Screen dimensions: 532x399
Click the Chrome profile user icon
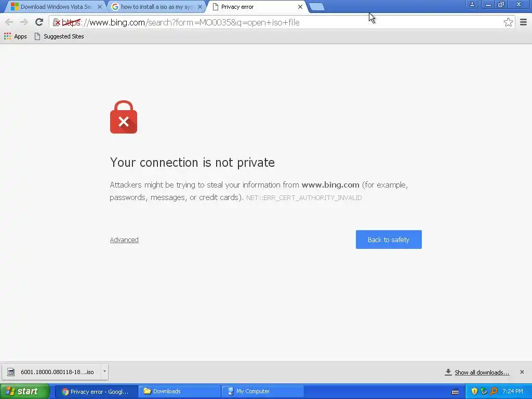point(472,4)
